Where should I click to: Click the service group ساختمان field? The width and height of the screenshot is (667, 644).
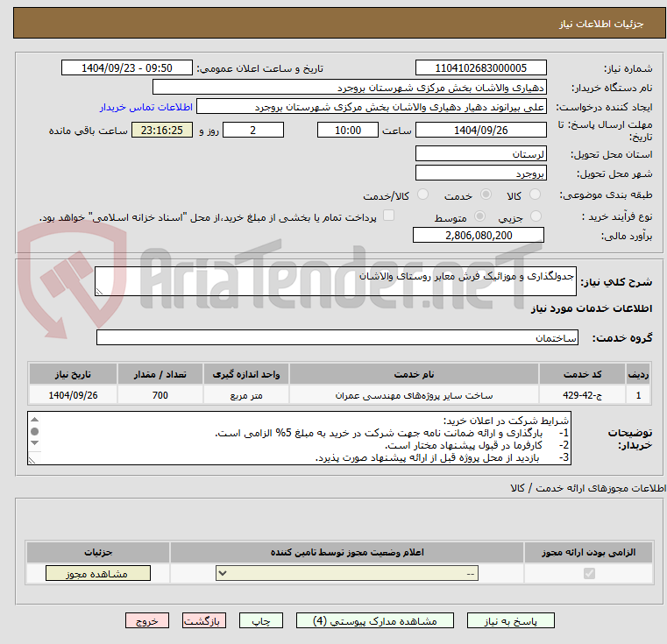tap(337, 337)
